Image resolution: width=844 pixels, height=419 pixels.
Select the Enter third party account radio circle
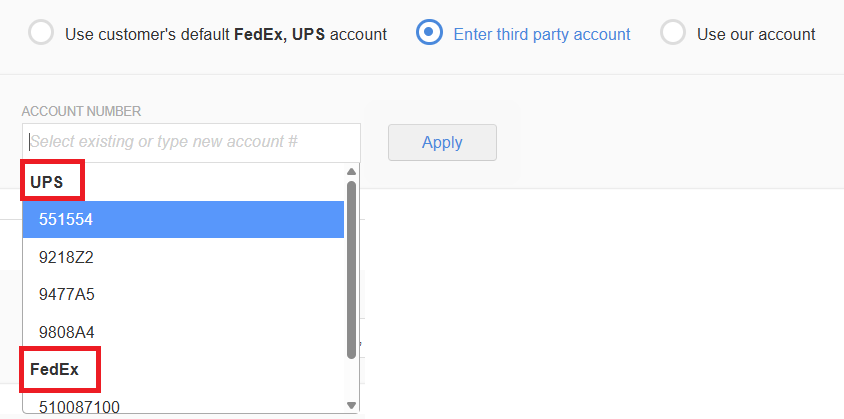429,33
